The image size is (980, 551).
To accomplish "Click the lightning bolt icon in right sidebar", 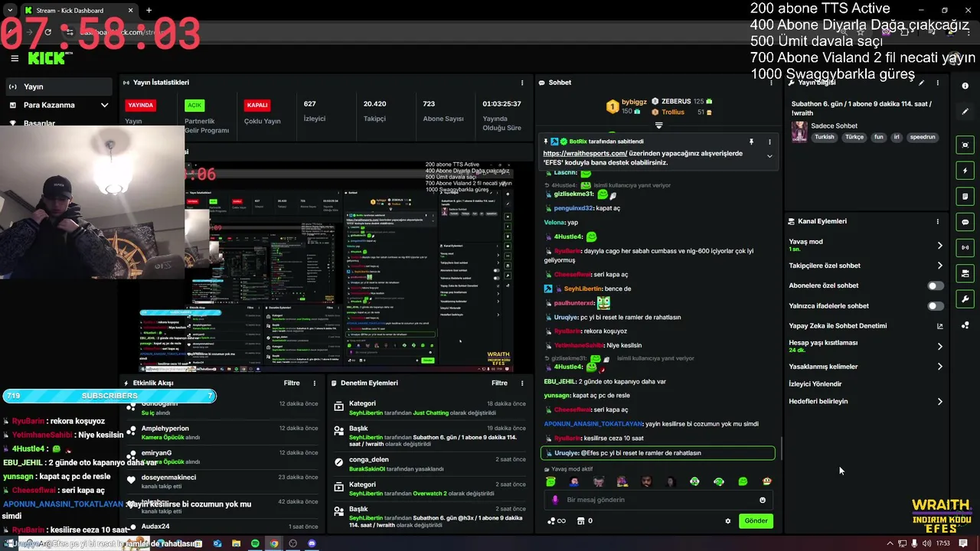I will click(x=965, y=171).
